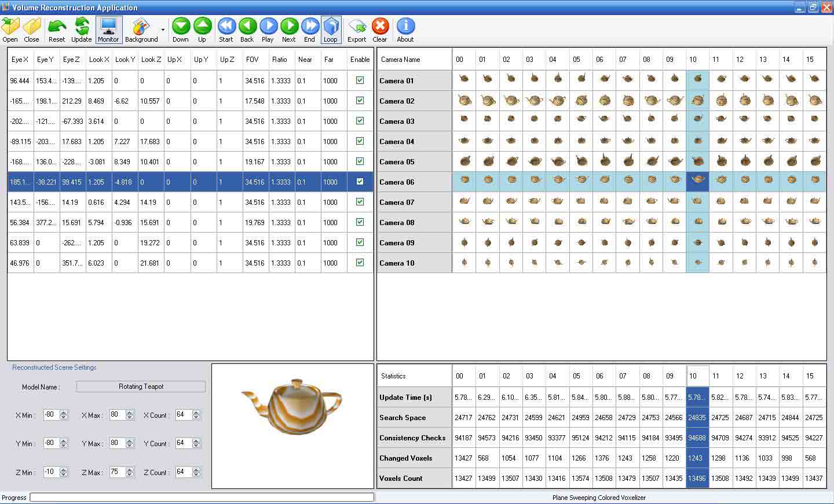Toggle the Monitor toolbar button
The width and height of the screenshot is (834, 504).
coord(108,30)
